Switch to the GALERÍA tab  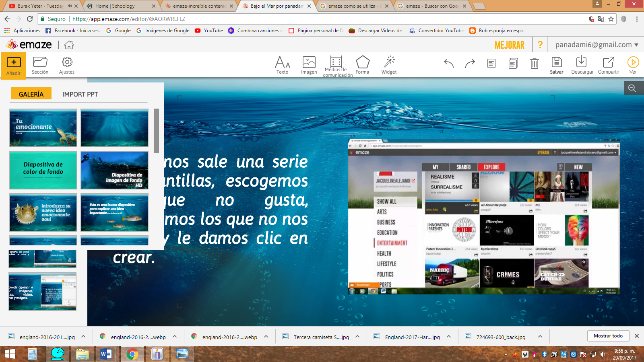pyautogui.click(x=31, y=94)
